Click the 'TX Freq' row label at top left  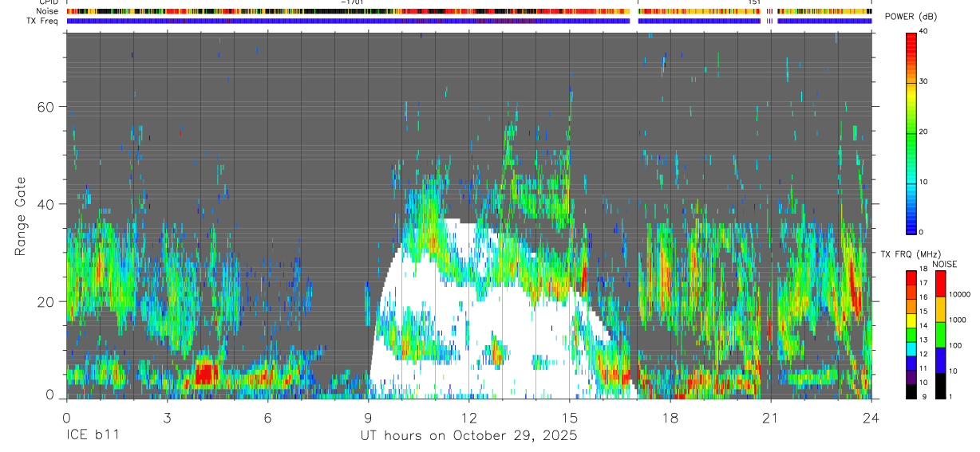pos(43,21)
